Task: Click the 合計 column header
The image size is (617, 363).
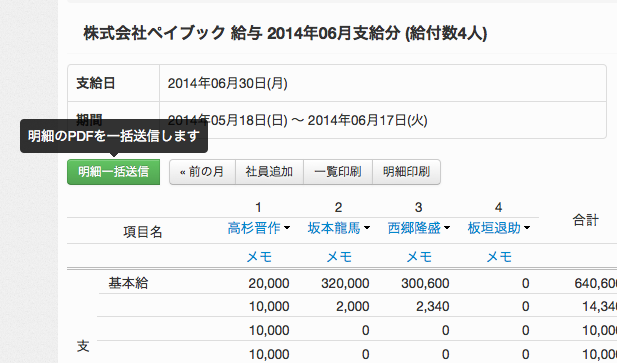Action: 586,220
